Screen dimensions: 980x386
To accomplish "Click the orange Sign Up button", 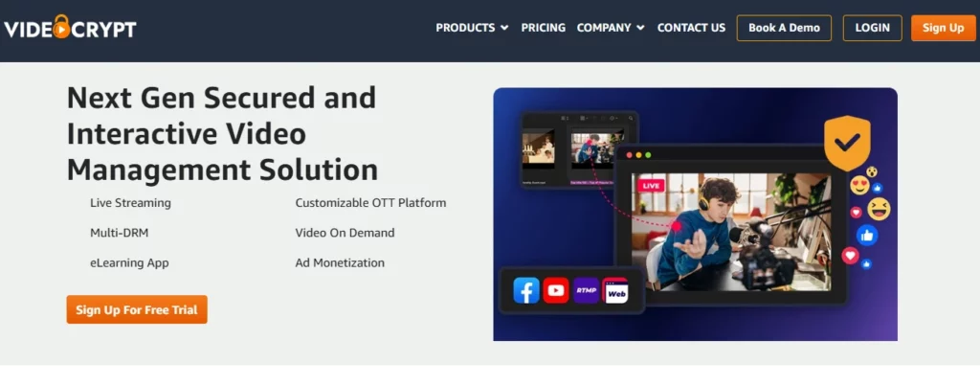I will 943,28.
